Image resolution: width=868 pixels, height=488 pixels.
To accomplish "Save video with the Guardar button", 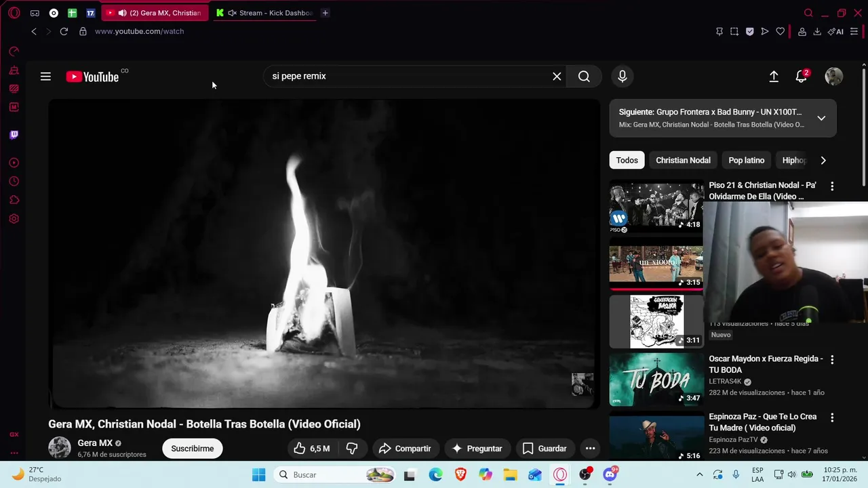I will click(545, 449).
